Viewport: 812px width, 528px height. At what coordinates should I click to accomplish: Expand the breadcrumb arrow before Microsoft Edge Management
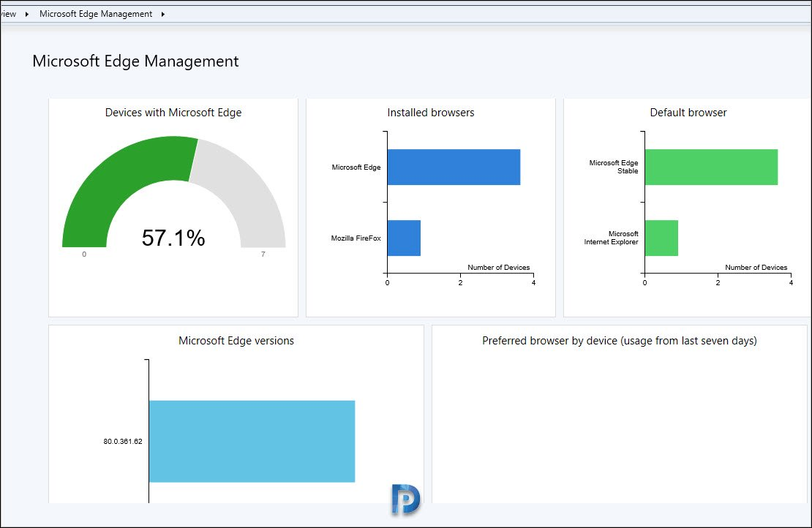coord(27,14)
